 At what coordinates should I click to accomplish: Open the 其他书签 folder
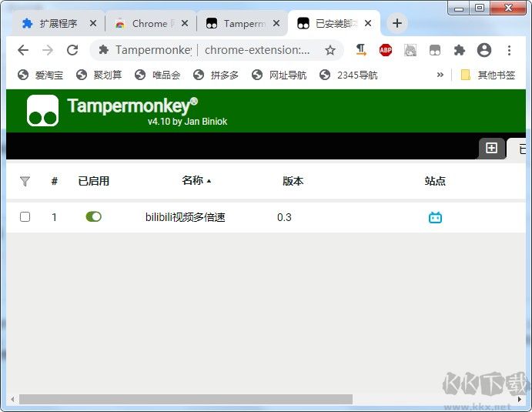[x=487, y=75]
